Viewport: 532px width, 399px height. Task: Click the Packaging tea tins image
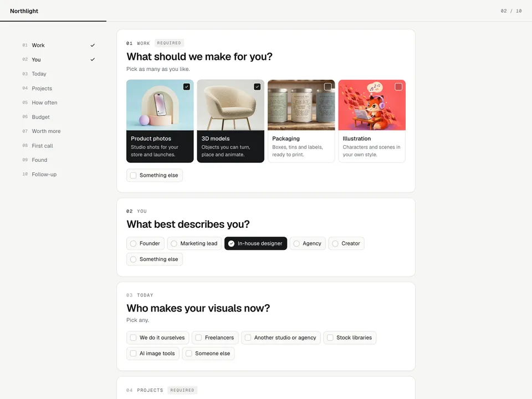(x=301, y=105)
